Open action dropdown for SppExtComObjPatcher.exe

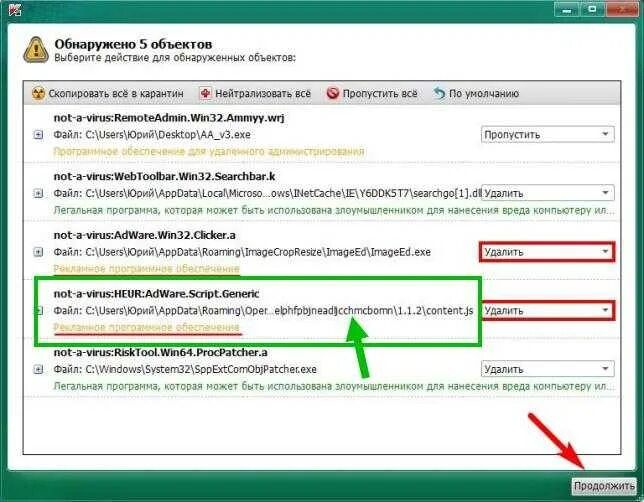(x=547, y=369)
